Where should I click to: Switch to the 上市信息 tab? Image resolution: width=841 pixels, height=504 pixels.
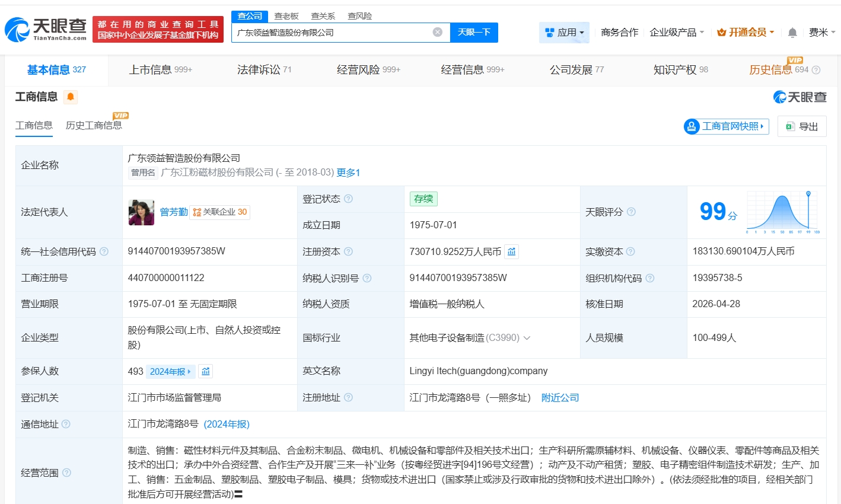161,70
